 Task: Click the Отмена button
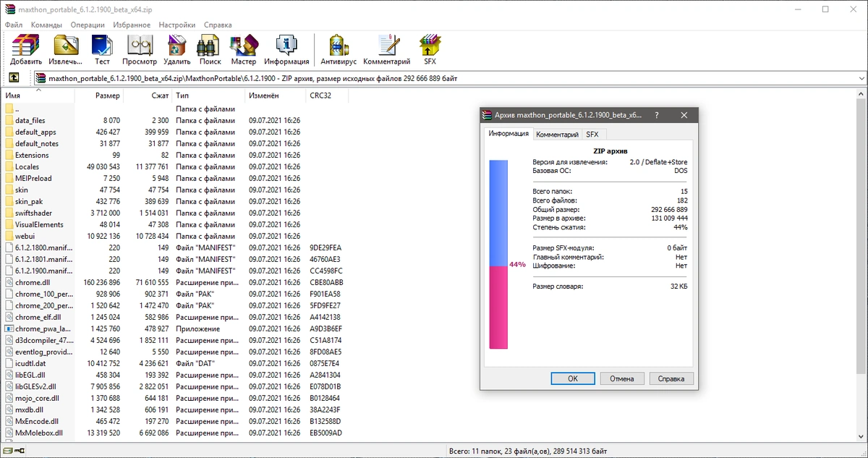(622, 378)
